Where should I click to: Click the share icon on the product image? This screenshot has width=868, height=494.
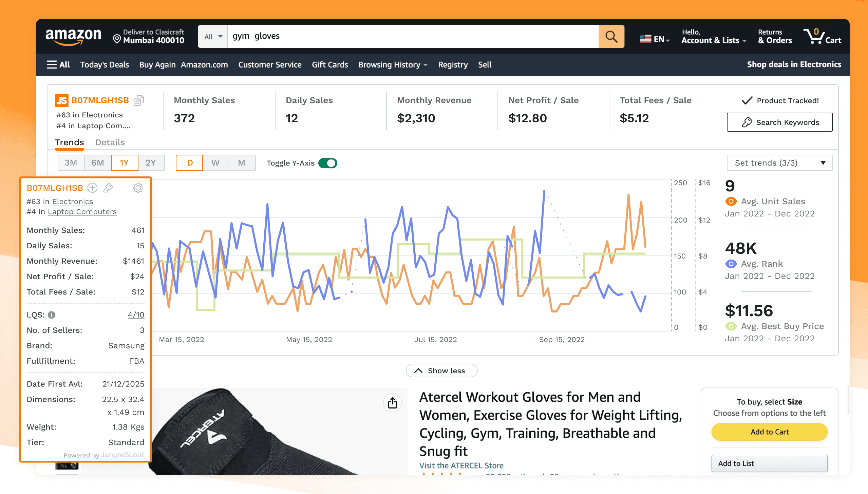(x=392, y=403)
